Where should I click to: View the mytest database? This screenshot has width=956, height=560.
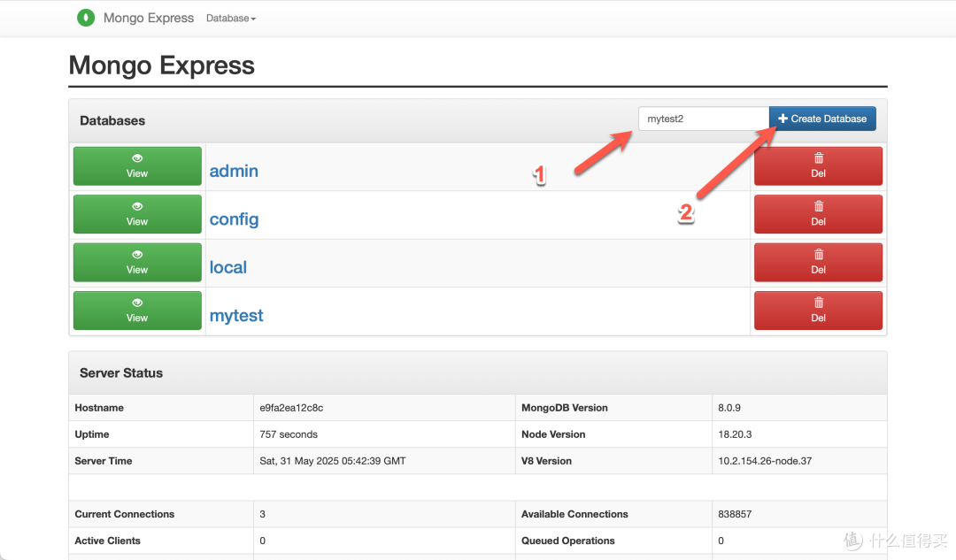[x=137, y=311]
